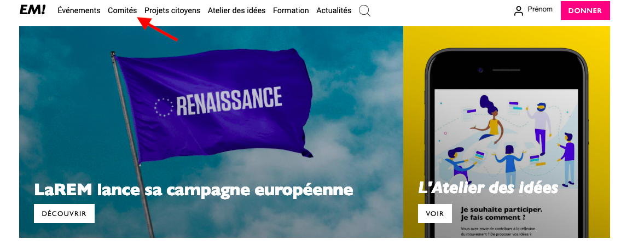Navigate to Formation

(291, 11)
